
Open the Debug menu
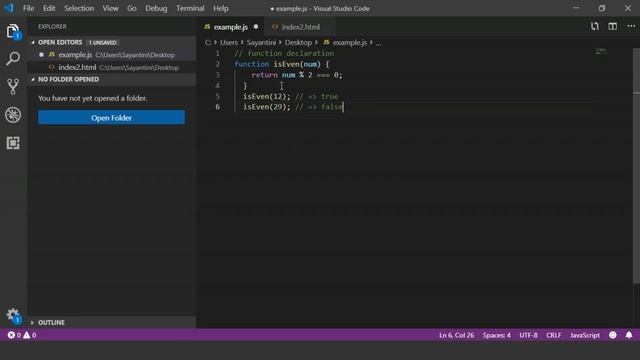[x=156, y=8]
